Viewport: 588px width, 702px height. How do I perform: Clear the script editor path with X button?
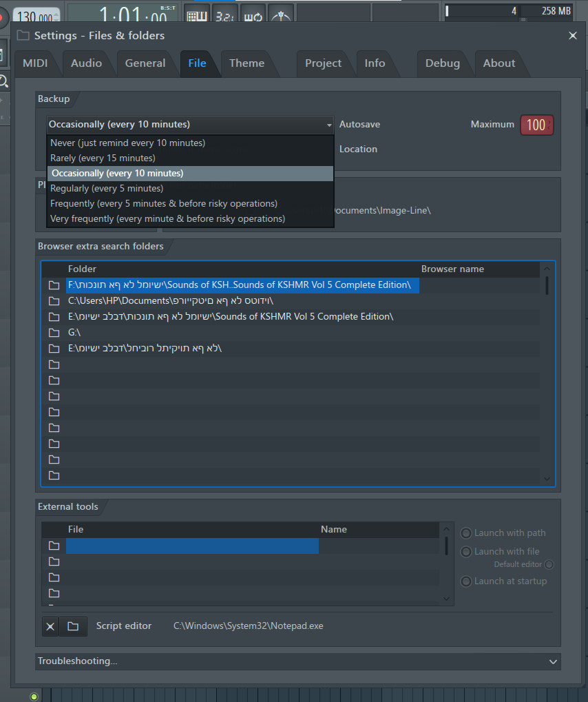(x=51, y=626)
